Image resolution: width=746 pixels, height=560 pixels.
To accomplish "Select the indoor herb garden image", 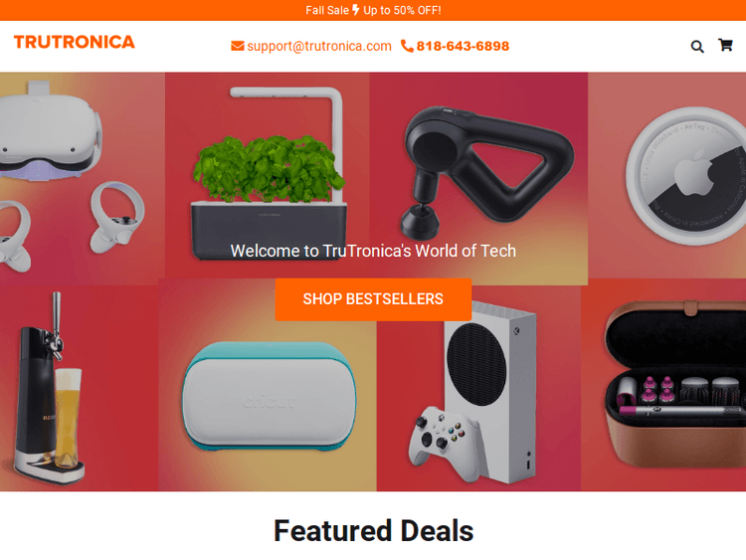I will [x=268, y=176].
